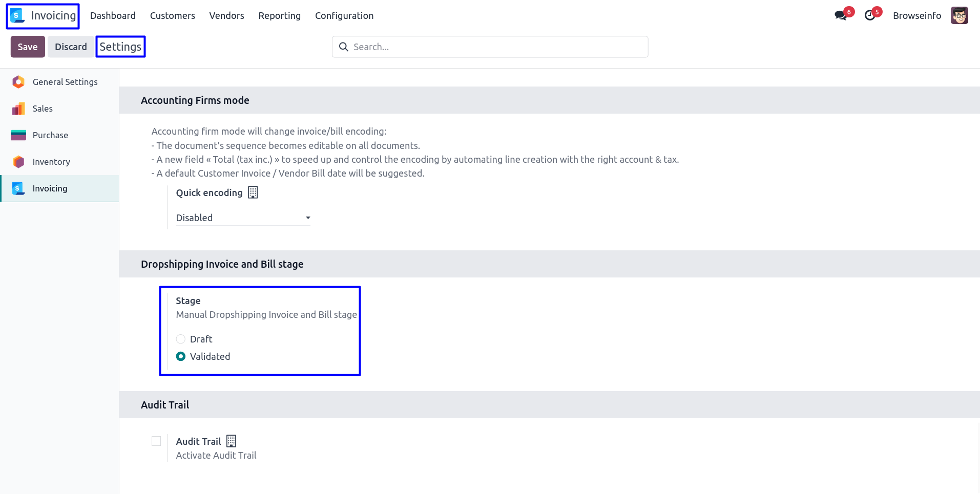The height and width of the screenshot is (494, 980).
Task: Click the Sales sidebar icon
Action: [18, 109]
